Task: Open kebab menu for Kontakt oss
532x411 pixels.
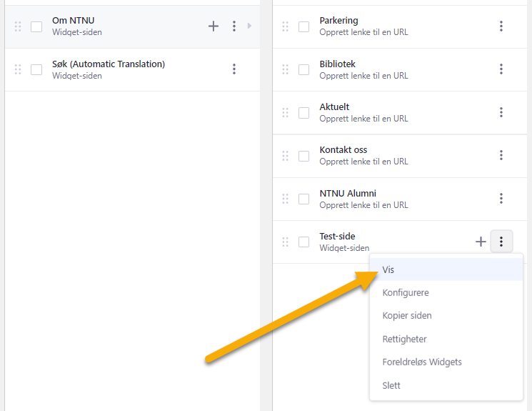Action: pos(501,155)
